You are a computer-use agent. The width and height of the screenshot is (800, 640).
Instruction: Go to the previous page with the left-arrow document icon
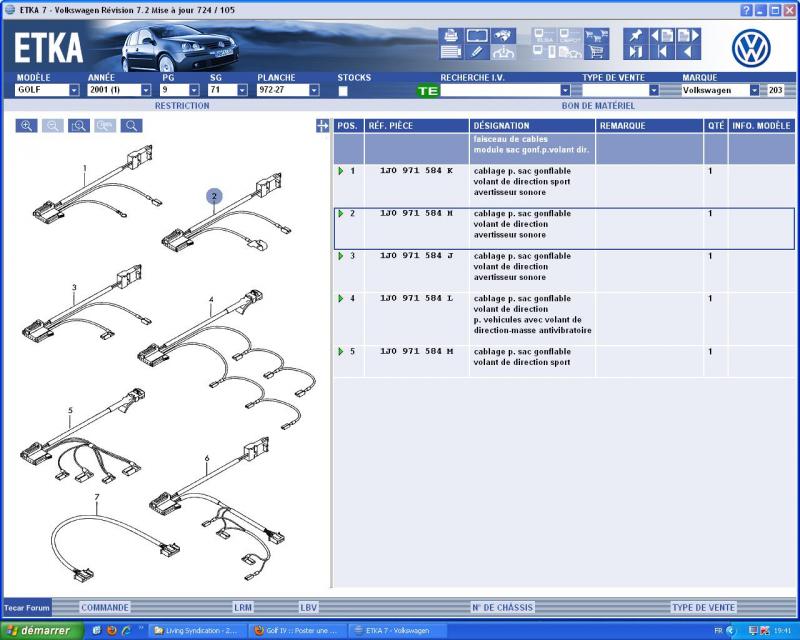pos(662,36)
